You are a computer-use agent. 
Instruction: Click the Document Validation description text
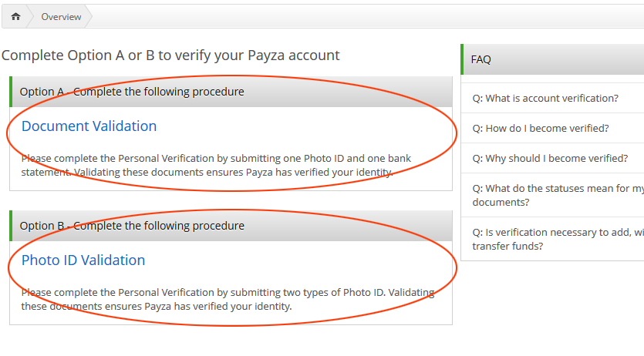pyautogui.click(x=216, y=165)
